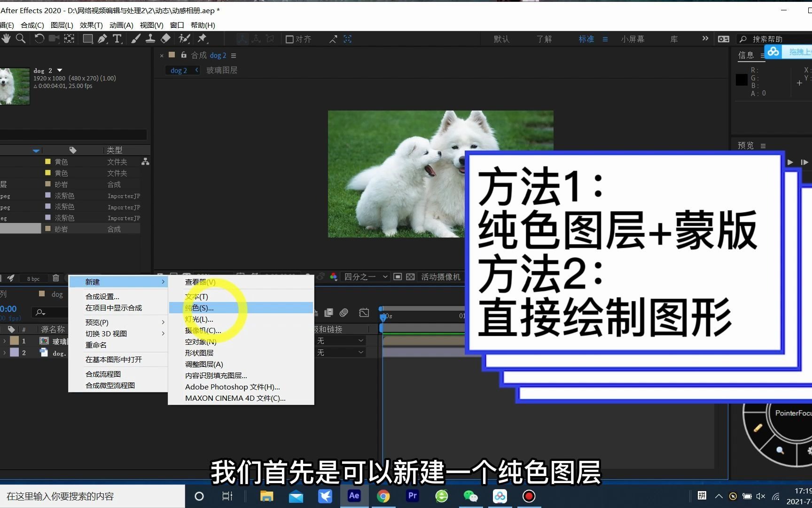Screen dimensions: 812x508
Task: Click layer 1 label color swatch
Action: 15,341
